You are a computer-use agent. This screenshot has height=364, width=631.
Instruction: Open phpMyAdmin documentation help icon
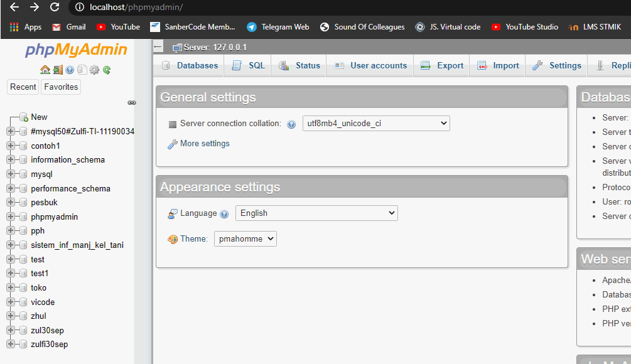[70, 70]
